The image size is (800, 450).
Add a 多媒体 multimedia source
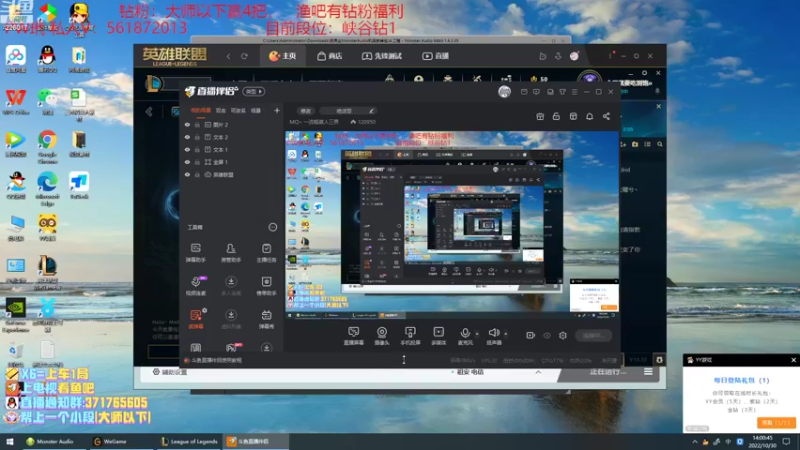438,336
